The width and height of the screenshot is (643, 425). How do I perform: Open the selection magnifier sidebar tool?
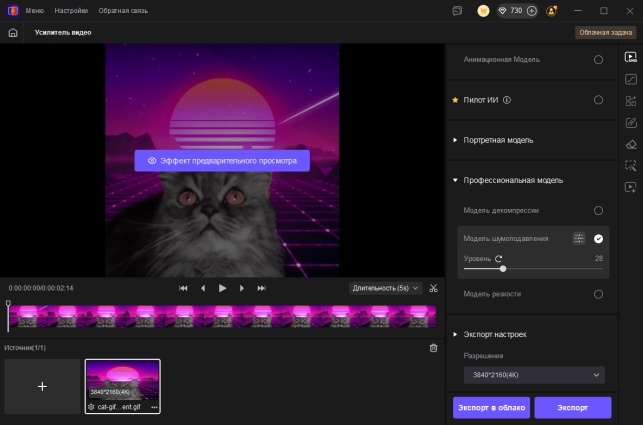[631, 166]
